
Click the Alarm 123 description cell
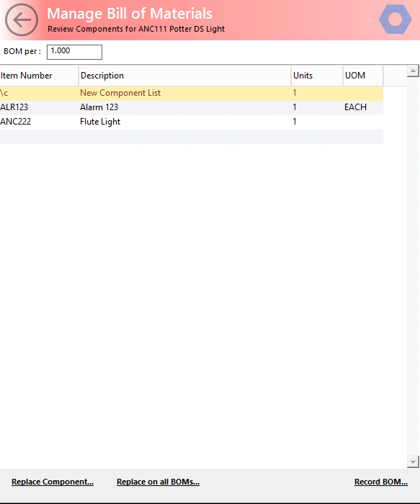coord(99,107)
